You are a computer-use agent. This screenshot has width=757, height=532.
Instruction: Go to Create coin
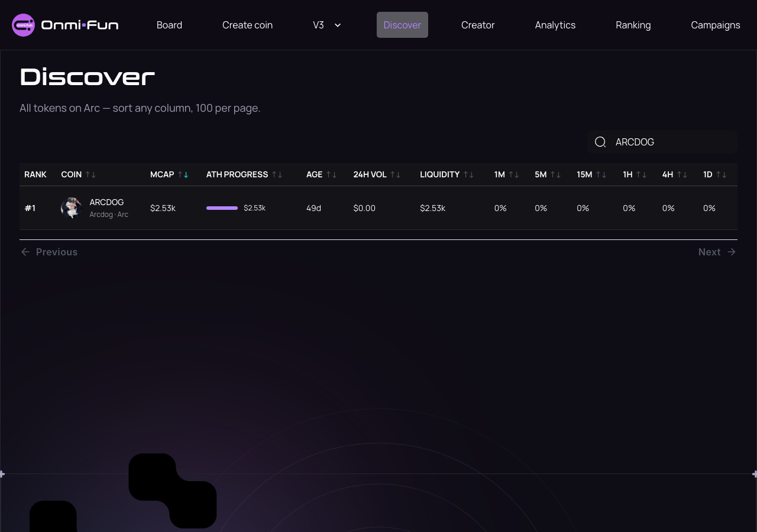tap(247, 25)
